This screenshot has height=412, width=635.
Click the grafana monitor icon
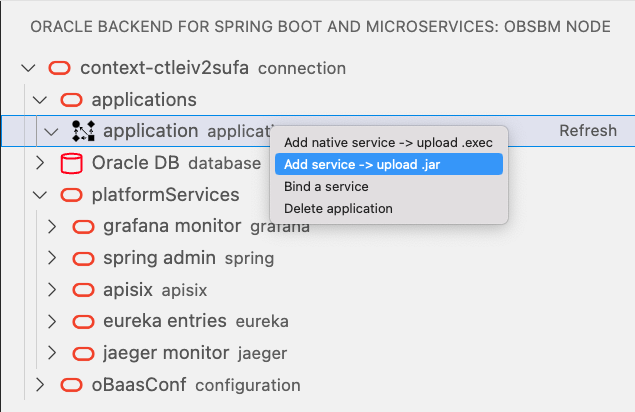[83, 226]
